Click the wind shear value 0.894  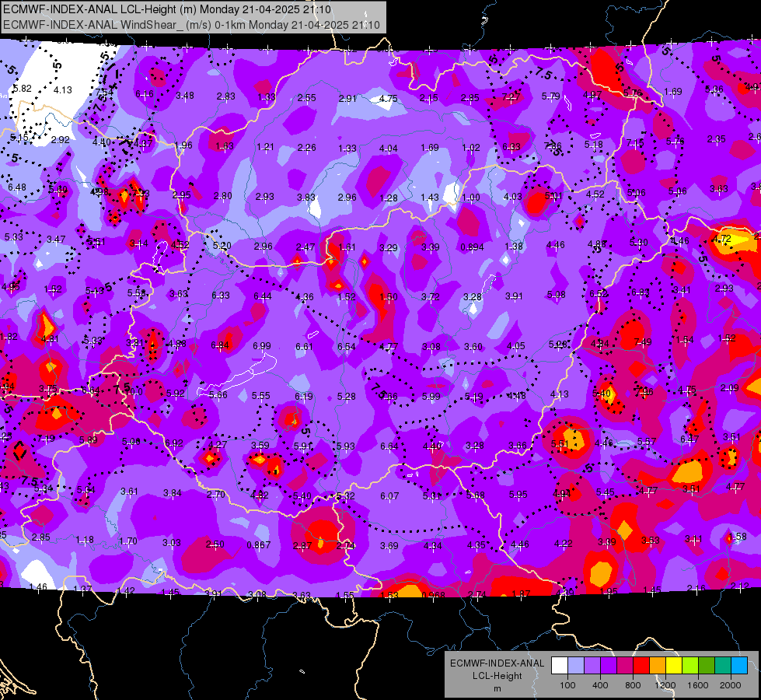[473, 247]
